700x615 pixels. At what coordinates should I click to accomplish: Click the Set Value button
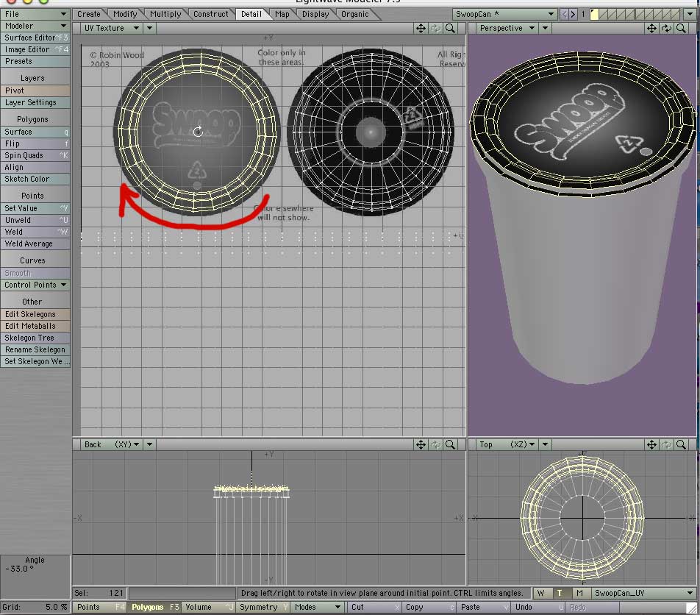(x=35, y=209)
